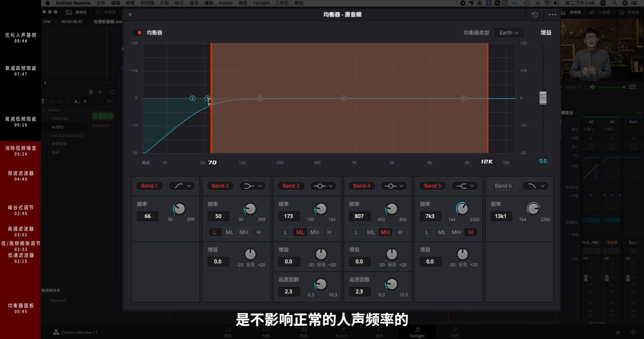Select H range for Band 5
This screenshot has height=339, width=644.
point(471,232)
